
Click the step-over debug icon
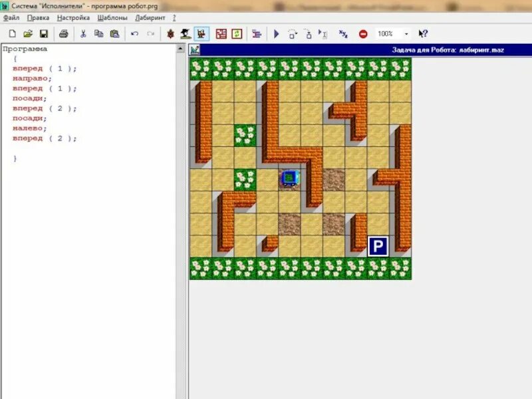click(x=292, y=34)
